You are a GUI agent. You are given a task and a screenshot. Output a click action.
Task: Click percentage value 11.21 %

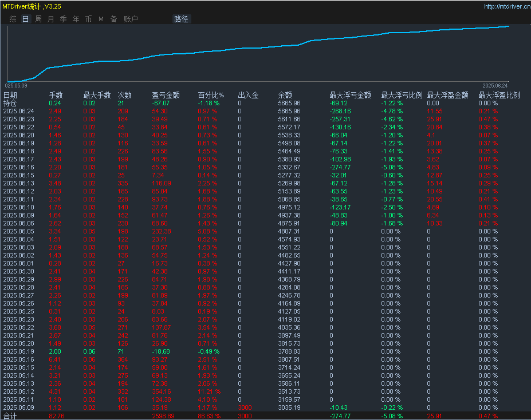point(209,391)
